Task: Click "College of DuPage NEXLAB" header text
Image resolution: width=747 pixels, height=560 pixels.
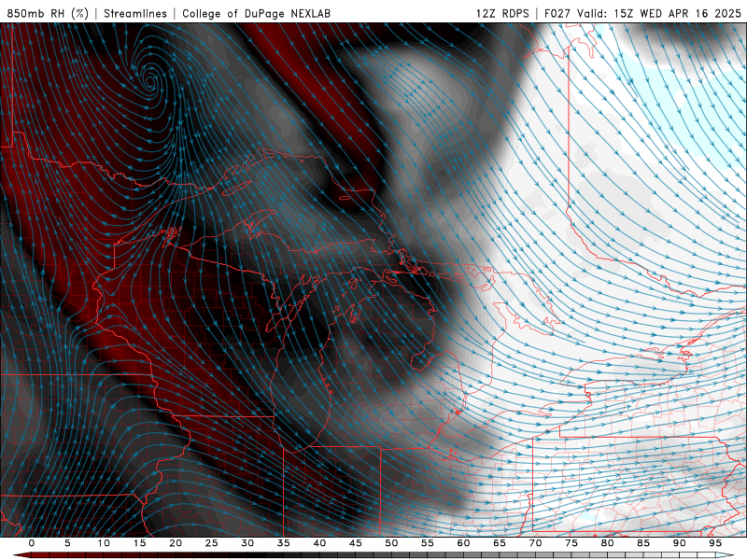Action: [x=256, y=13]
